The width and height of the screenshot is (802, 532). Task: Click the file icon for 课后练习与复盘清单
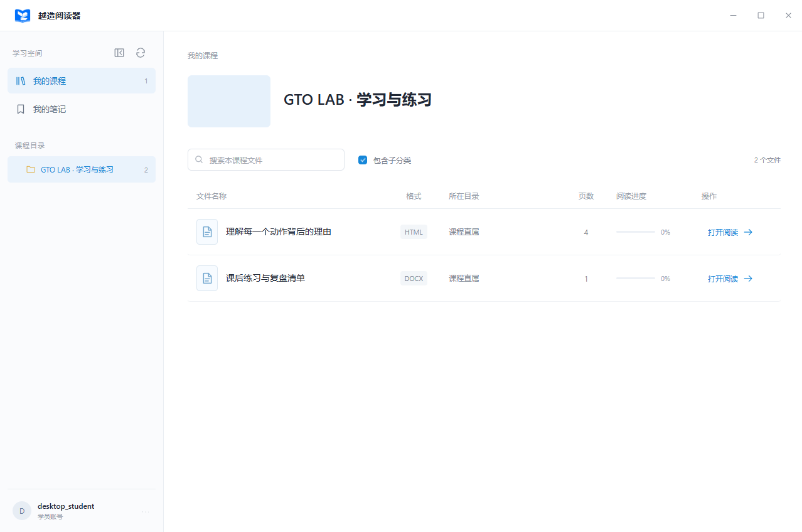[x=207, y=278]
